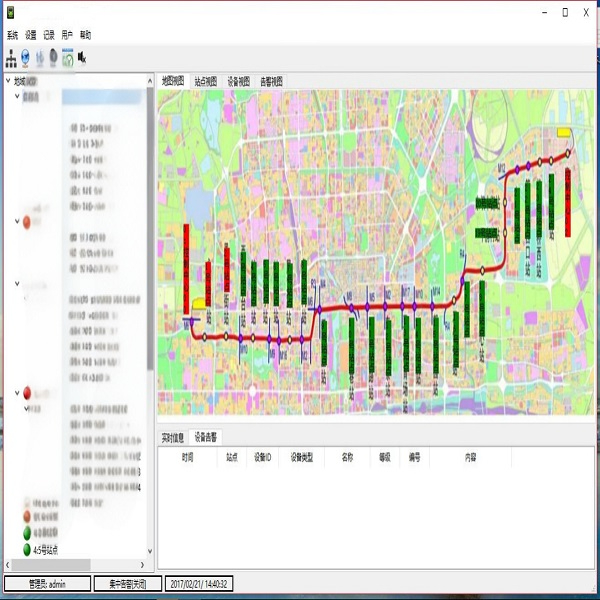Switch to the 站点视图 tab
600x600 pixels.
point(205,80)
